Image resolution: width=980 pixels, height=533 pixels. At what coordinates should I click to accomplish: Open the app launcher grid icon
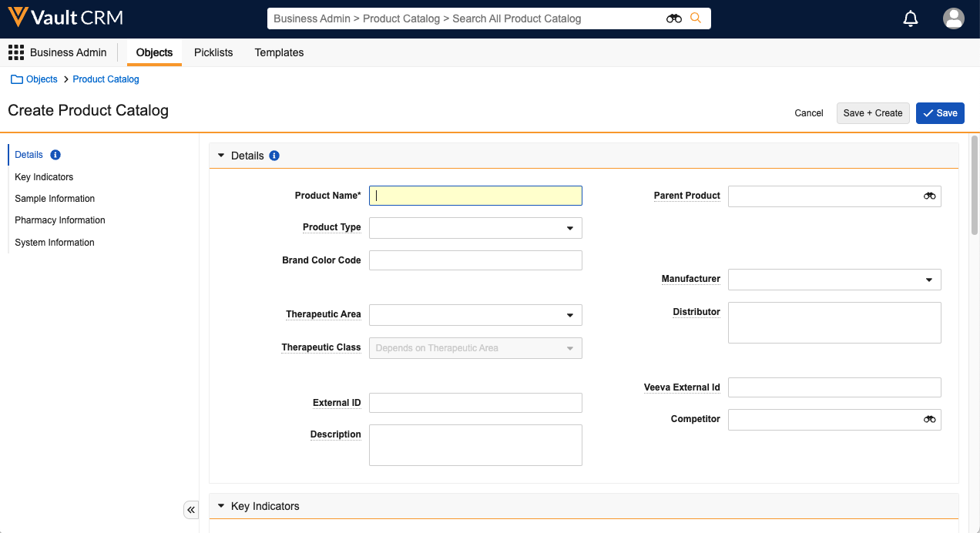pos(16,52)
